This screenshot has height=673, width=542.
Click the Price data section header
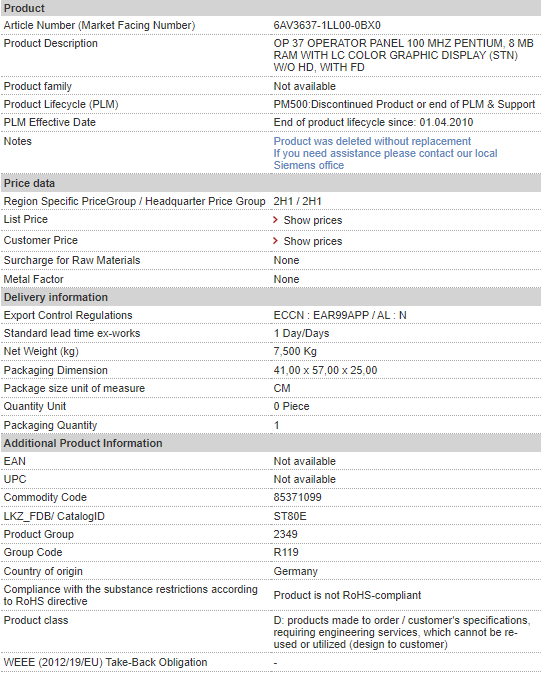point(271,183)
